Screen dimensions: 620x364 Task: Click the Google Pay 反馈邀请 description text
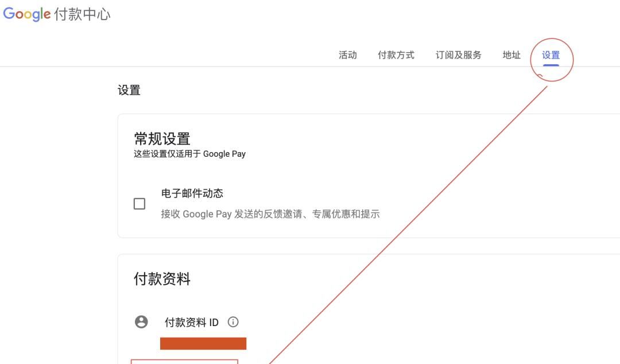(270, 214)
